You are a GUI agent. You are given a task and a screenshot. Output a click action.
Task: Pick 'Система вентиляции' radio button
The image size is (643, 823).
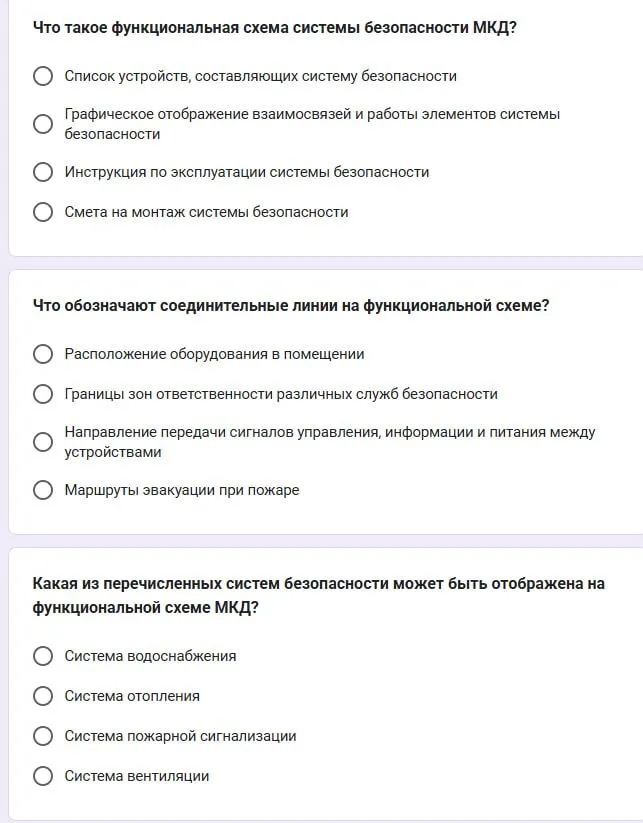pos(43,776)
